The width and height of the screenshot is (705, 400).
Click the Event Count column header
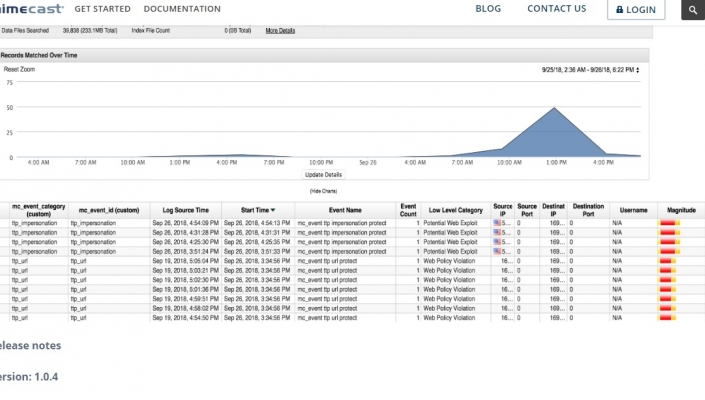pyautogui.click(x=408, y=210)
